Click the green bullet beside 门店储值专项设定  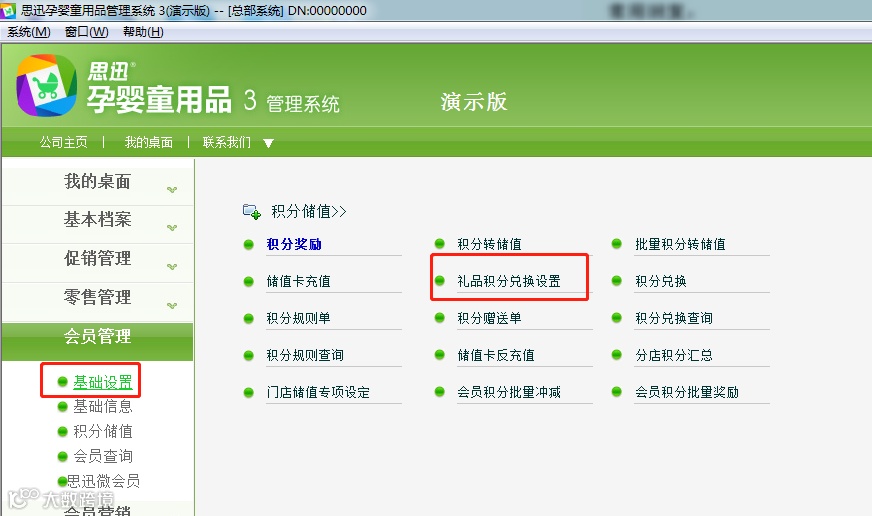pos(249,393)
